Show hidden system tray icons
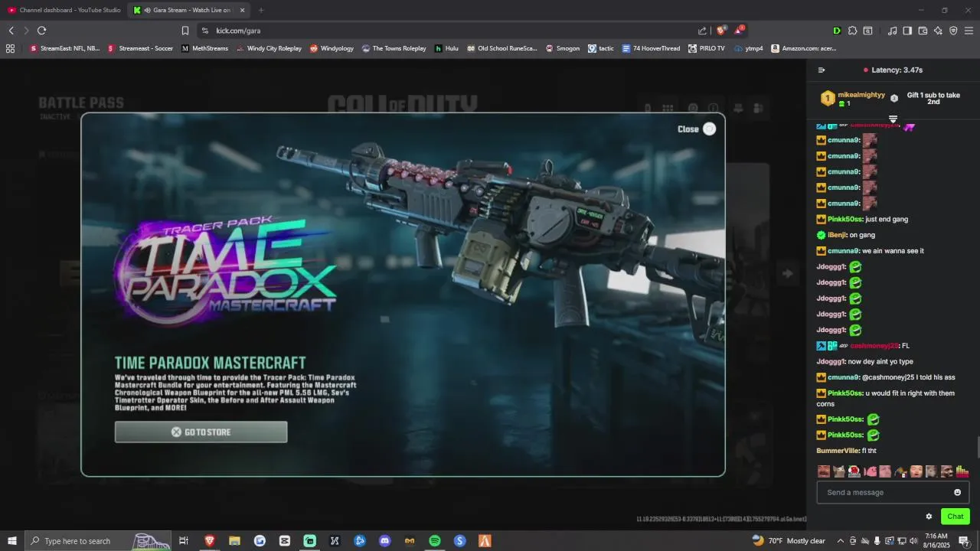 tap(841, 541)
